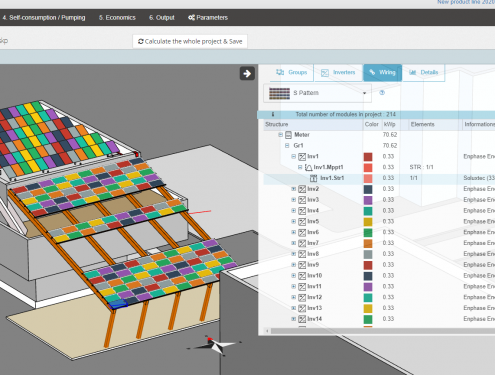Click the S Pattern wiring thumbnail
Viewport: 495px width, 375px height.
pos(279,93)
